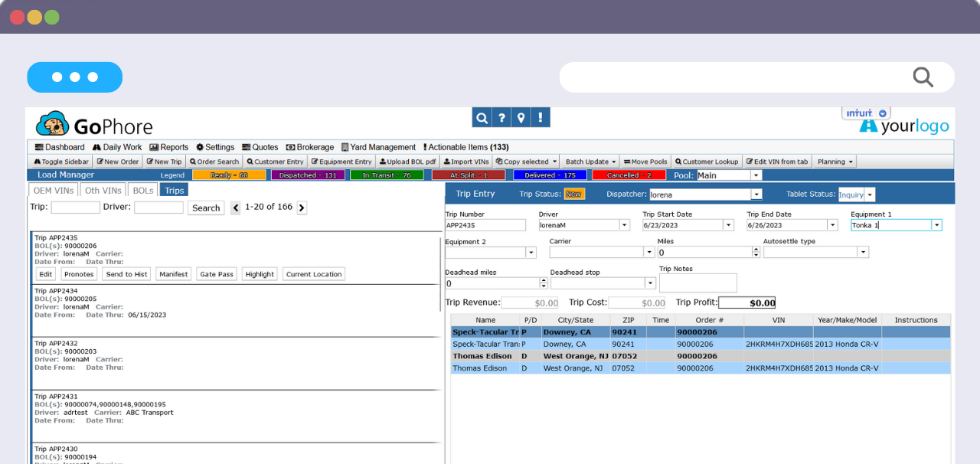Click the blue three-dots button

(x=74, y=77)
